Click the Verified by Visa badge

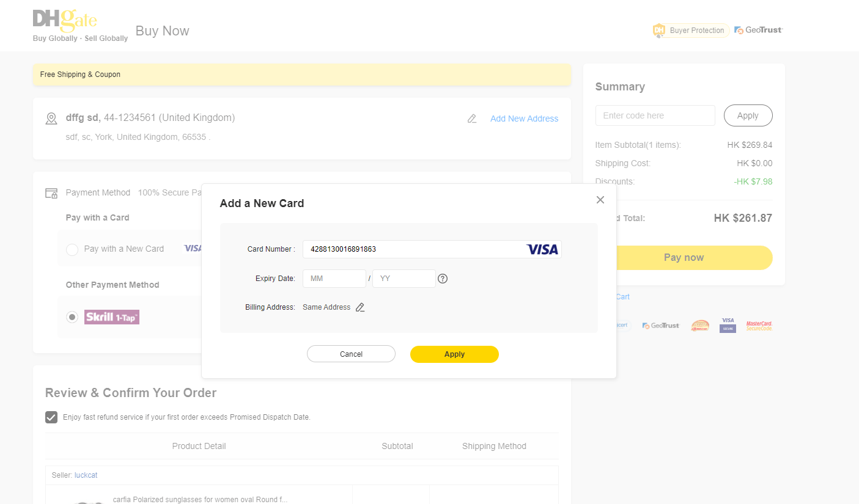pos(728,325)
